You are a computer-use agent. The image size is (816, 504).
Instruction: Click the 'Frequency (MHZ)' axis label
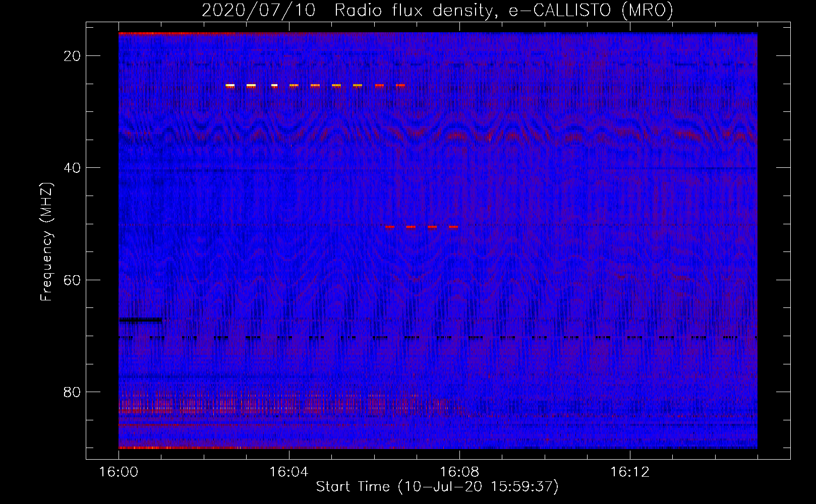pyautogui.click(x=46, y=242)
